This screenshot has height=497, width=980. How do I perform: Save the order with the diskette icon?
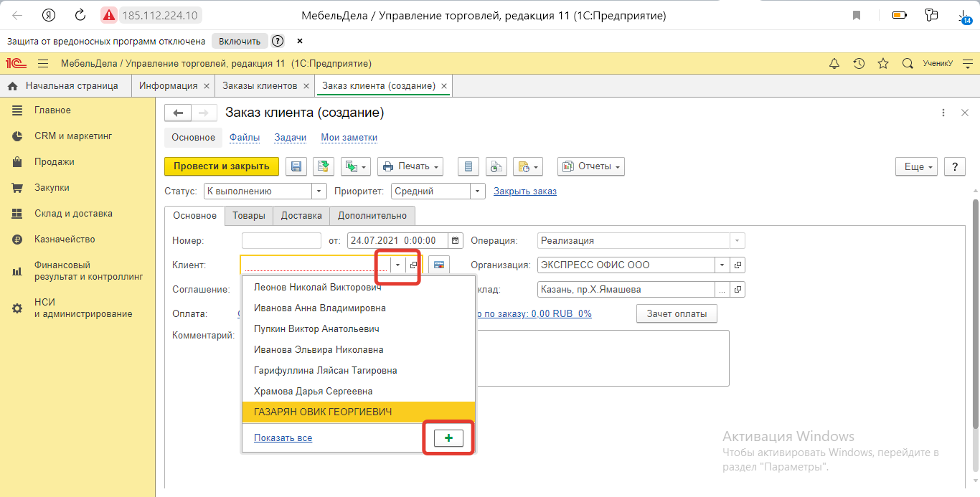point(296,166)
